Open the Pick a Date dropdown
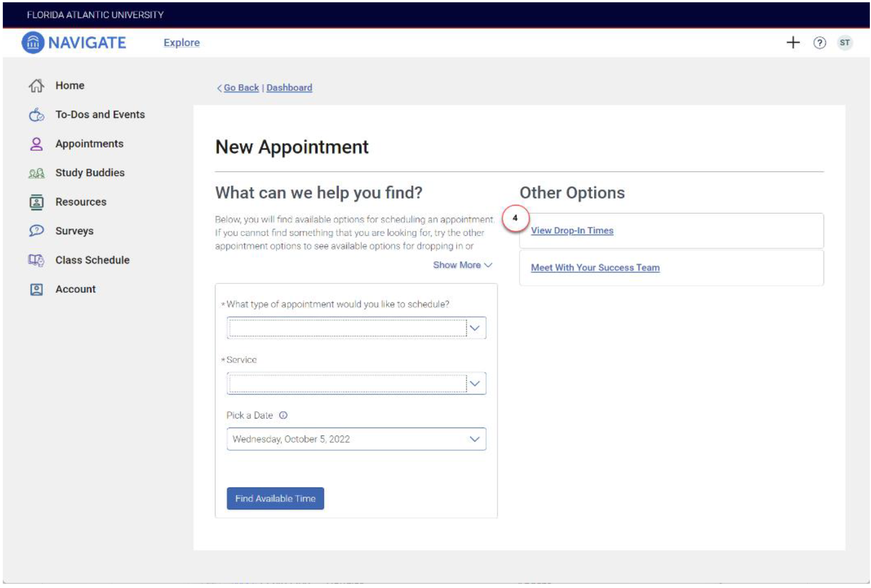Viewport: 871px width, 588px height. 356,439
